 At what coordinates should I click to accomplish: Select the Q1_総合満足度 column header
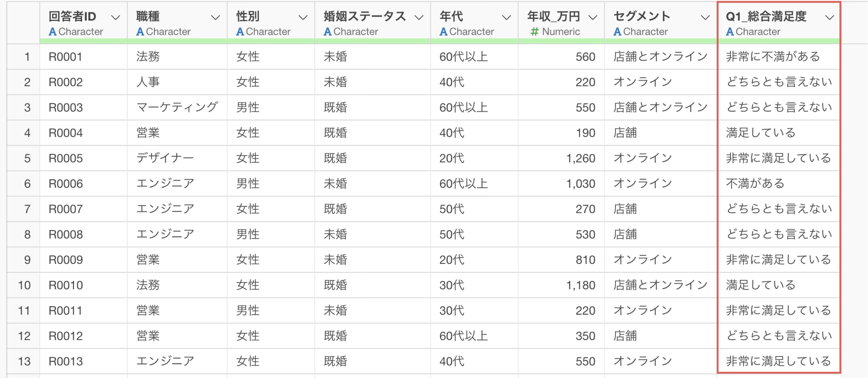[x=779, y=23]
